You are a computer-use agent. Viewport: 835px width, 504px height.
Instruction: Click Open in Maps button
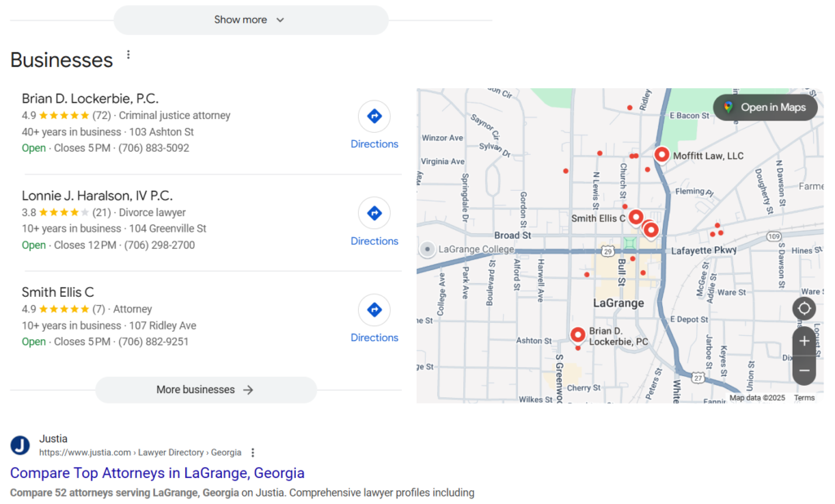764,108
